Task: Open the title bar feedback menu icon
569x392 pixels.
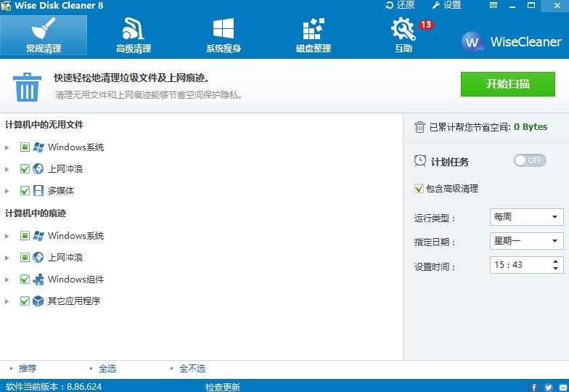Action: [x=494, y=6]
